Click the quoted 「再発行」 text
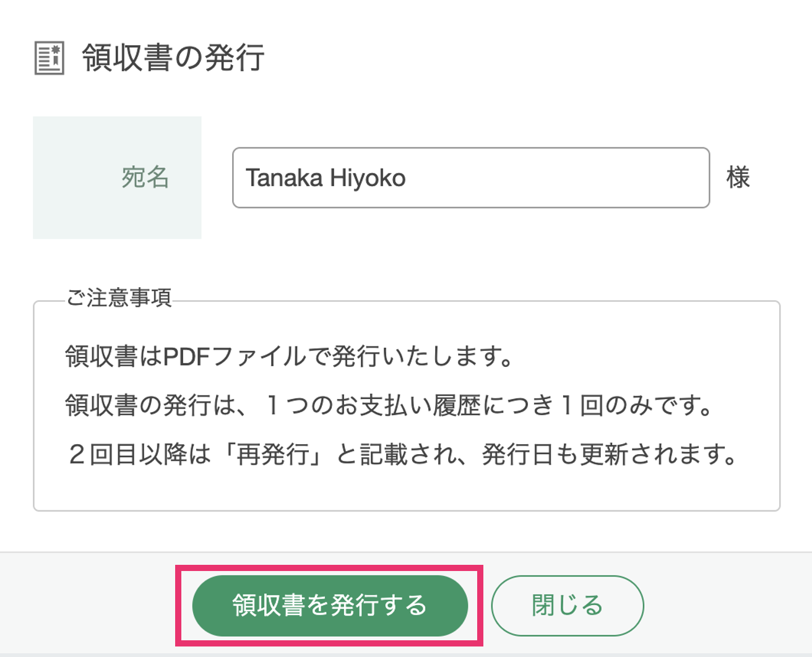812x657 pixels. [x=274, y=455]
